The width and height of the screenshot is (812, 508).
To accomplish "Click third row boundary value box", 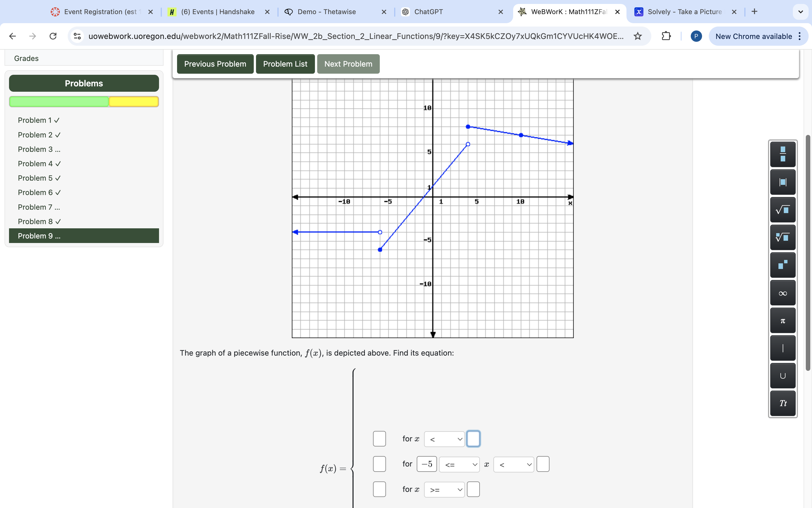I will click(473, 489).
